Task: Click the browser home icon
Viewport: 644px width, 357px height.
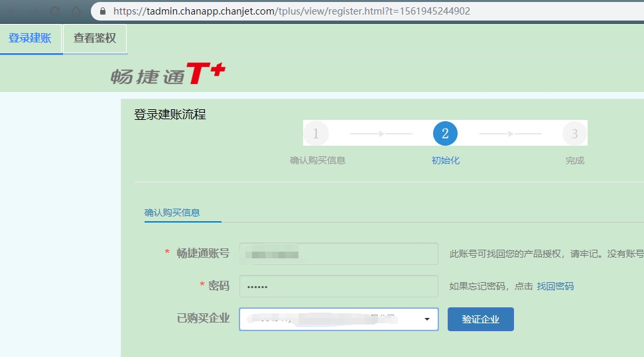Action: 76,11
